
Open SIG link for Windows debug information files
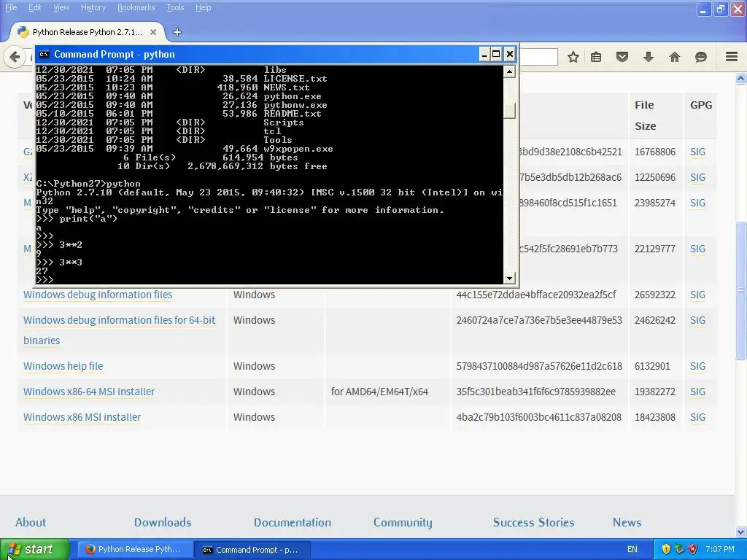pos(697,295)
